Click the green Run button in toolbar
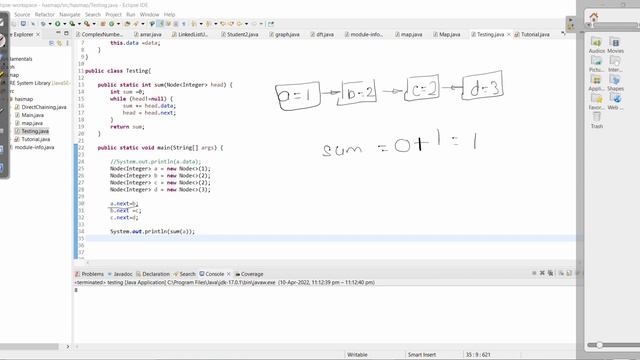This screenshot has height=360, width=640. pyautogui.click(x=58, y=24)
